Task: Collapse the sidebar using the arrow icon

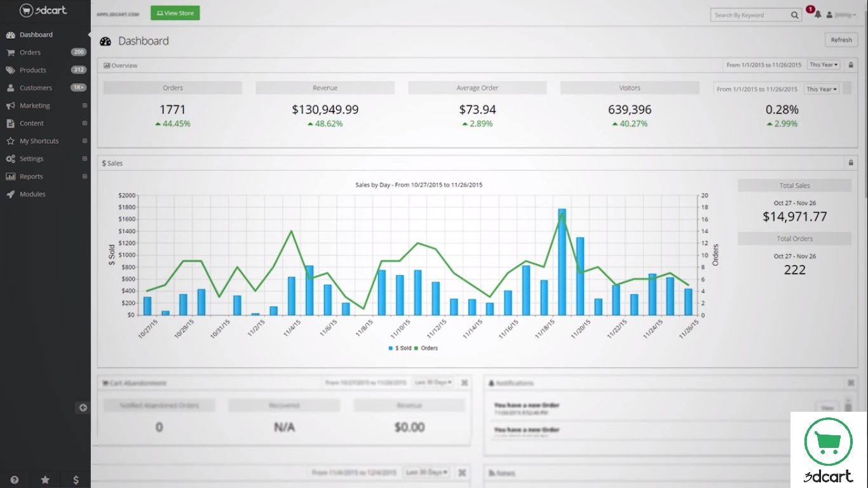Action: tap(83, 407)
